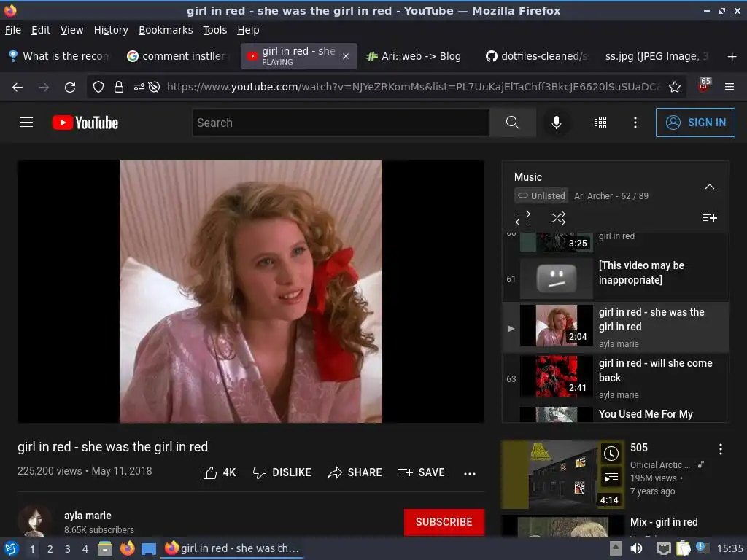Viewport: 747px width, 560px height.
Task: Open 'Mix - girl in red' recommendation
Action: click(664, 522)
